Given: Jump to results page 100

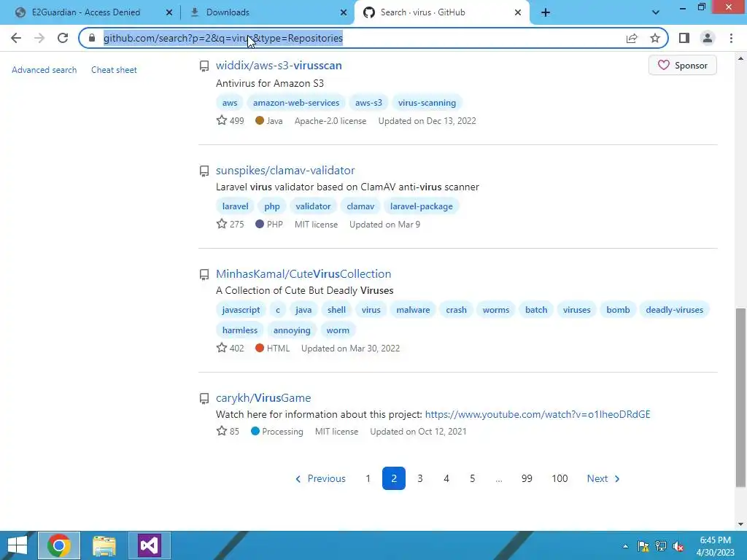Looking at the screenshot, I should point(560,478).
